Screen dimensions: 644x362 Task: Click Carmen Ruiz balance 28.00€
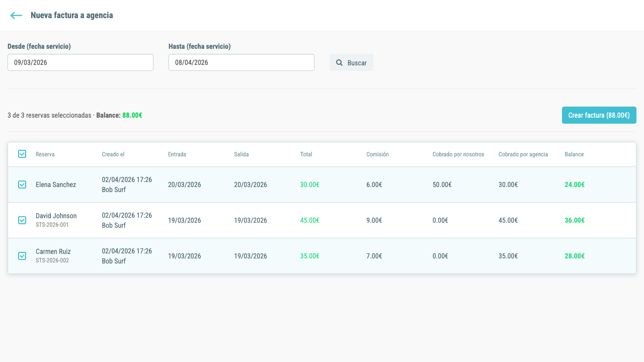click(575, 256)
